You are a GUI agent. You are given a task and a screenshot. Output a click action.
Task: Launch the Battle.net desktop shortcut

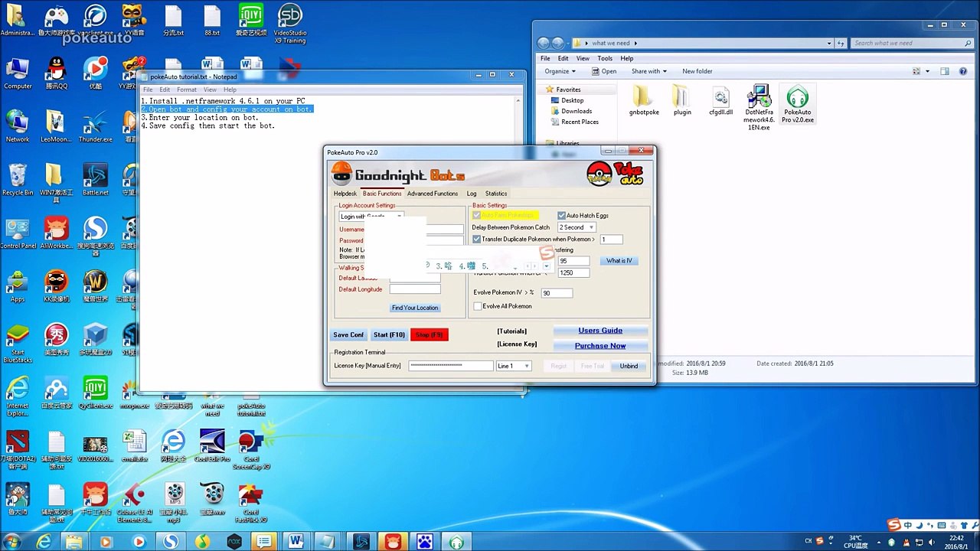point(96,180)
